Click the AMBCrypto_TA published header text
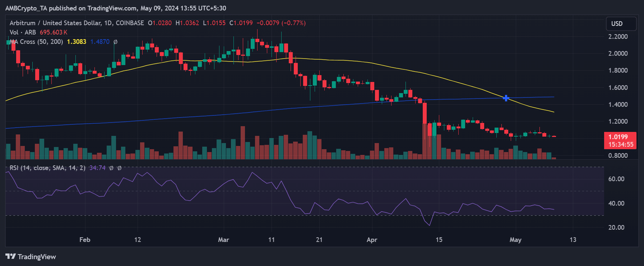This screenshot has height=266, width=644. [x=116, y=8]
